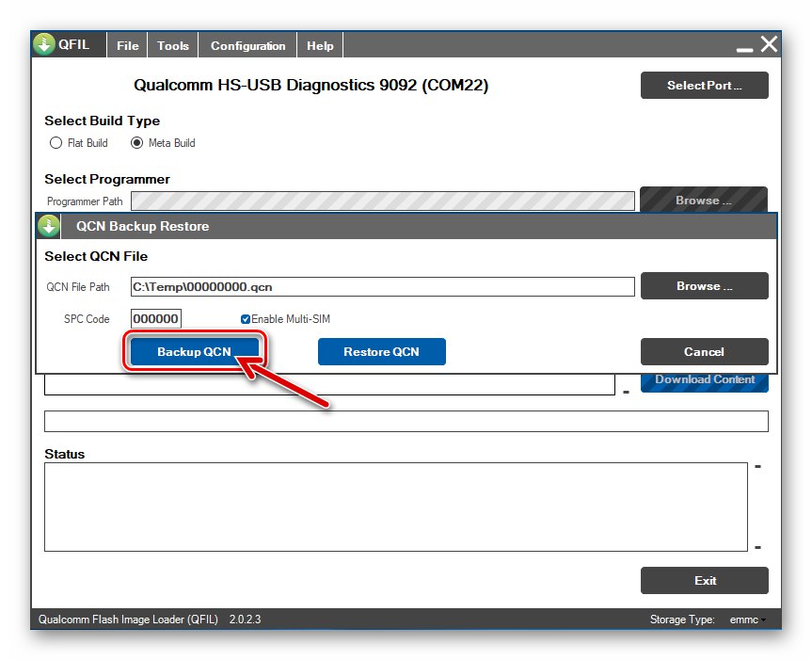Click the Restore QCN button
812x660 pixels.
coord(382,352)
